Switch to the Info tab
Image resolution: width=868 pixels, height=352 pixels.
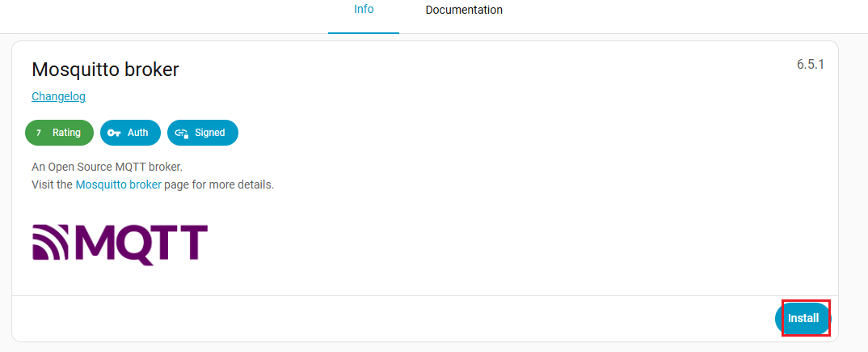point(364,10)
